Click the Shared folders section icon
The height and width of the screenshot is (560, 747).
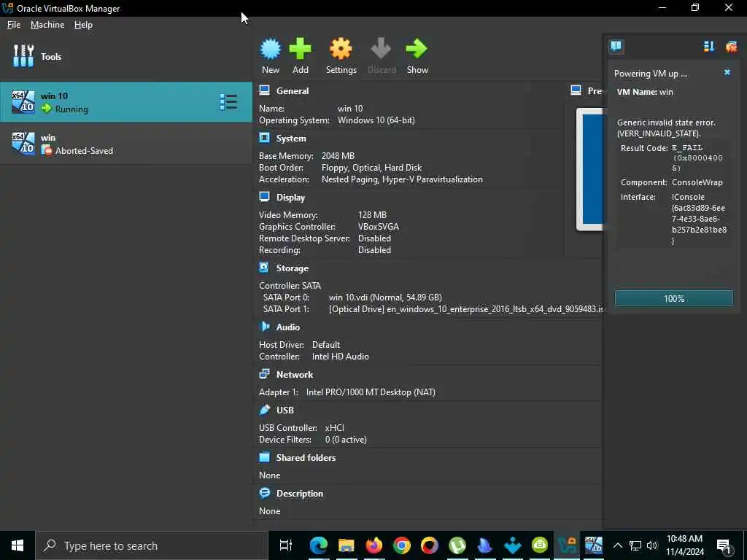[264, 457]
